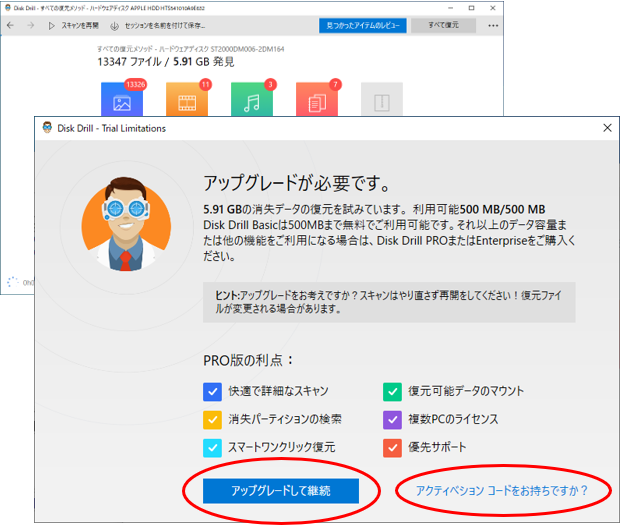This screenshot has height=527, width=620.
Task: Click the purple 複数PCのライセンス checkmark
Action: pos(392,420)
